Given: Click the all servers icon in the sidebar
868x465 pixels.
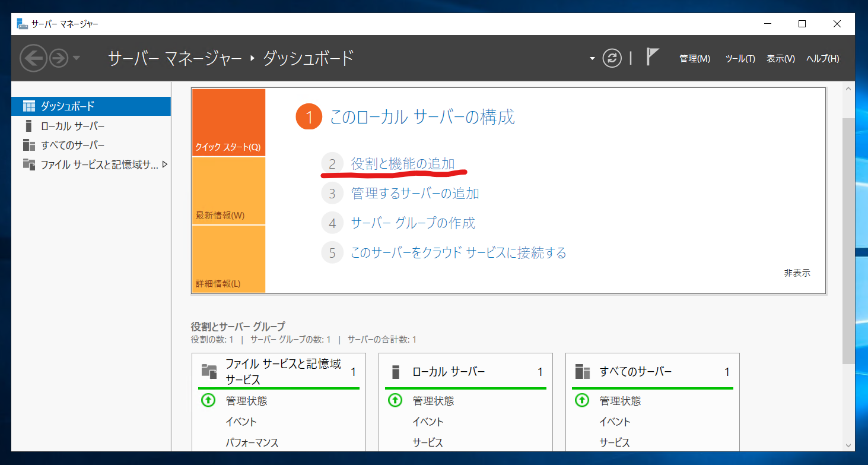Looking at the screenshot, I should [x=29, y=145].
